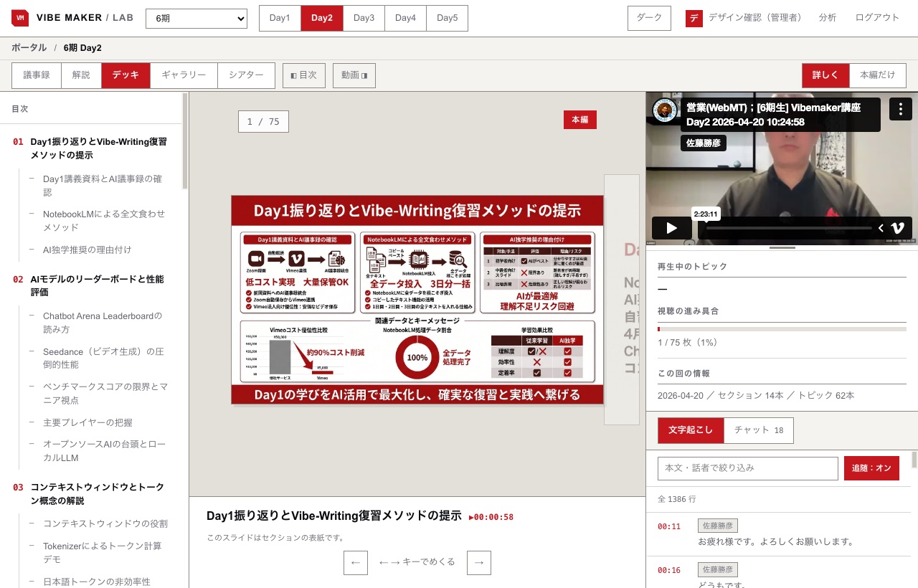Screen dimensions: 918x588
Task: Open the 議事録 view
Action: point(37,75)
